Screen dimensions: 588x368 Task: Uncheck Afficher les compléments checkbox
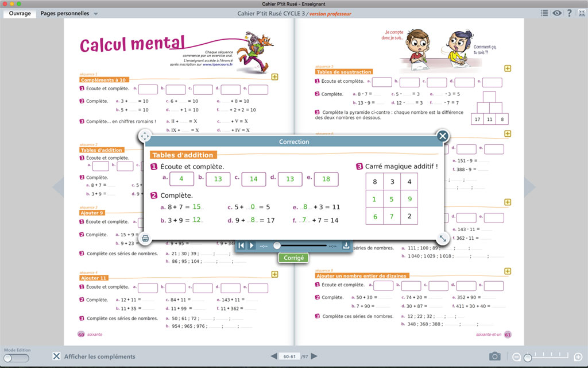(x=56, y=356)
